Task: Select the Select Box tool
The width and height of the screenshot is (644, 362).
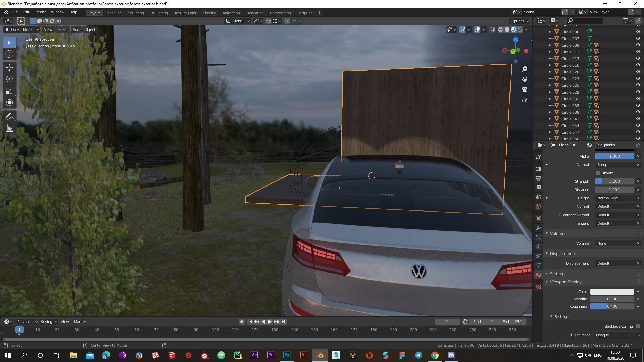Action: click(x=9, y=42)
